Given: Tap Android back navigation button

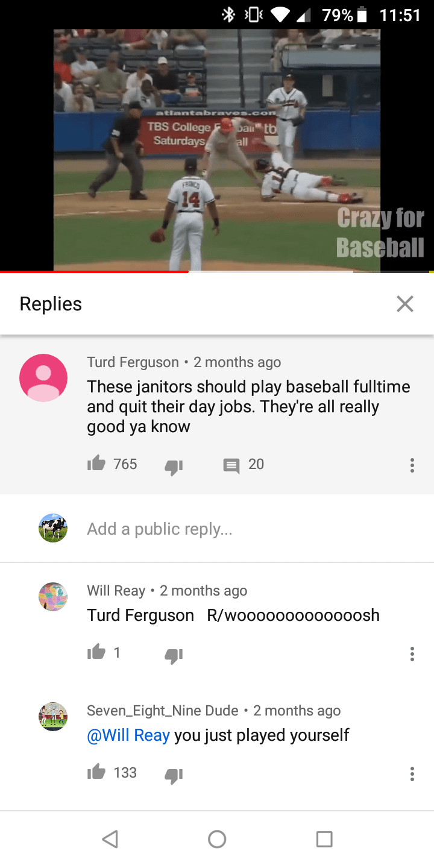Looking at the screenshot, I should point(109,839).
